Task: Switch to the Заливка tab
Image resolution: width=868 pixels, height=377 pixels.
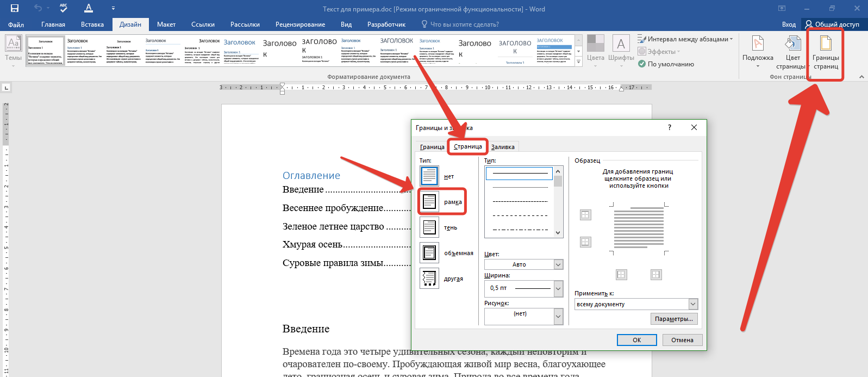Action: [x=503, y=147]
